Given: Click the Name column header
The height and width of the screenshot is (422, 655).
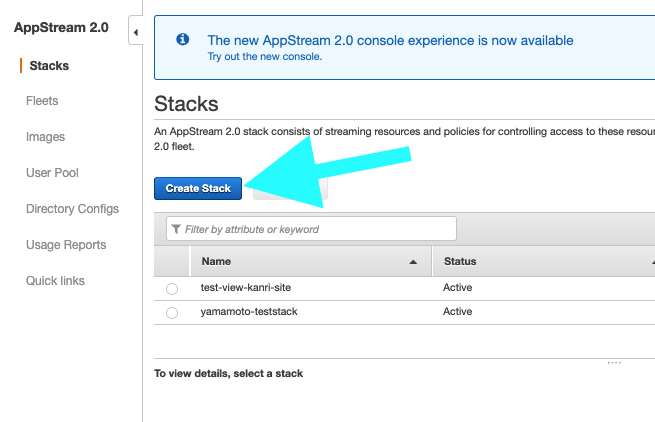Looking at the screenshot, I should coord(311,261).
